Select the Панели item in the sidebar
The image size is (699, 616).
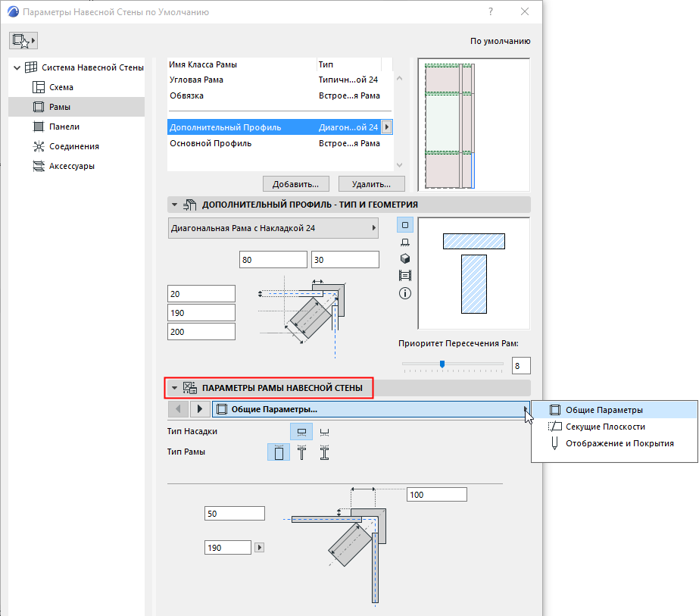[63, 127]
